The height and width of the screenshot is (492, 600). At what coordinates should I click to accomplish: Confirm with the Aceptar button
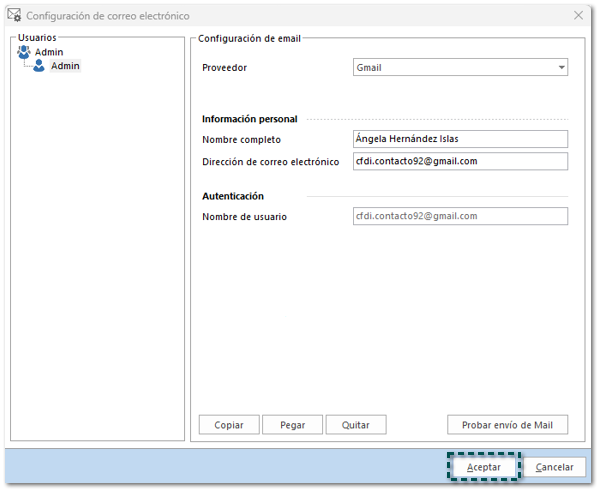(x=484, y=467)
